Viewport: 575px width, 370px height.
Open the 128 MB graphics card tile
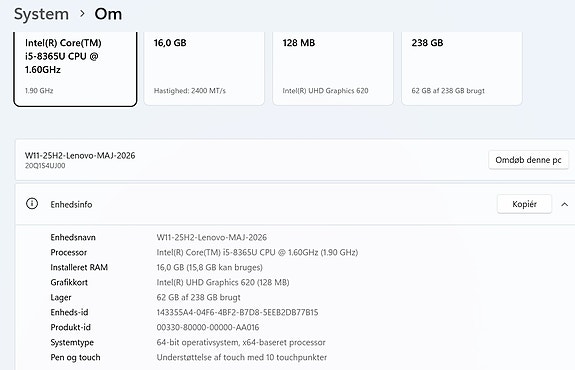click(x=333, y=69)
